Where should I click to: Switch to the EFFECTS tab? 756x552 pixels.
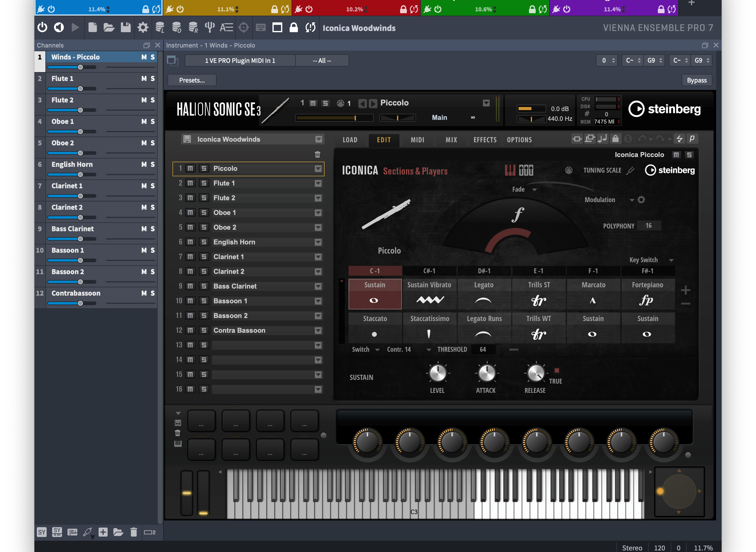[485, 140]
